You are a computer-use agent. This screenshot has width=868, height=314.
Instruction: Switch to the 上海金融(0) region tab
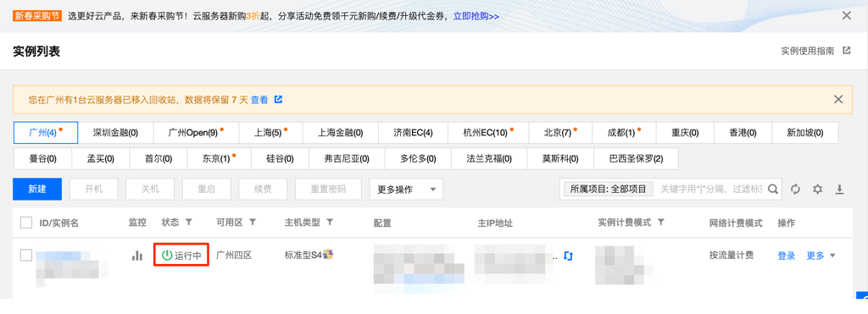point(341,133)
